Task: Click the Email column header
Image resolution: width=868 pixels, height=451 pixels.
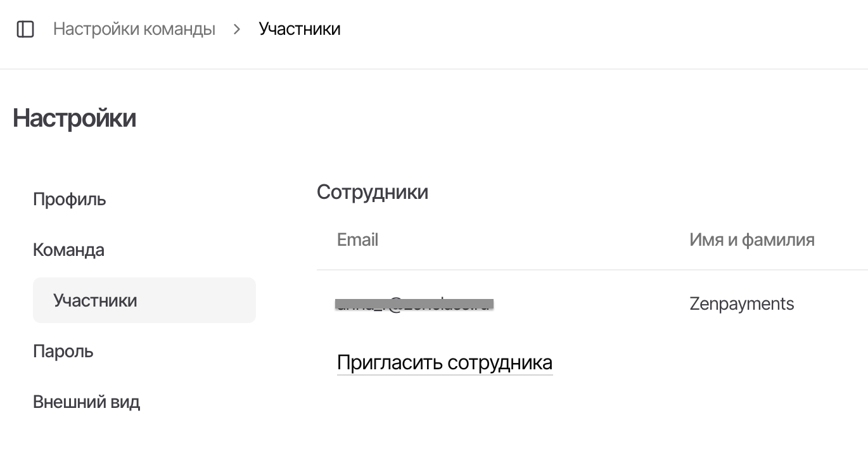Action: coord(357,240)
